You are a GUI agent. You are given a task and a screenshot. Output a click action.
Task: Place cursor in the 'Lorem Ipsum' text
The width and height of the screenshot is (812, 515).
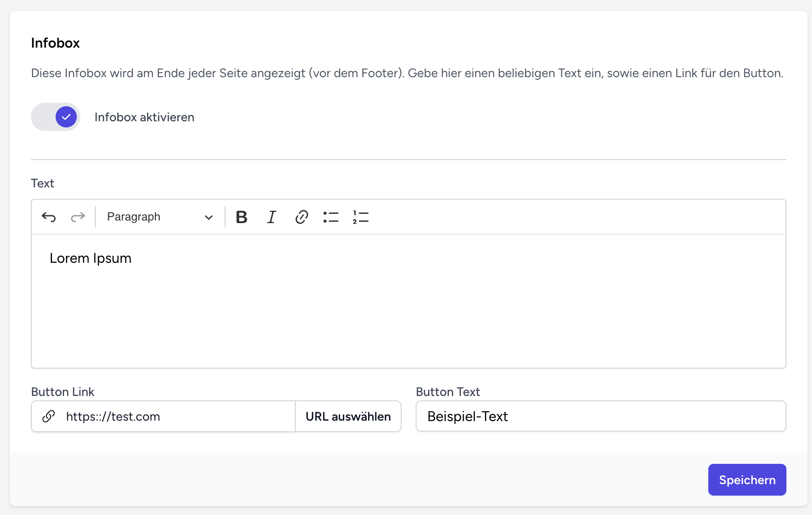(x=90, y=258)
